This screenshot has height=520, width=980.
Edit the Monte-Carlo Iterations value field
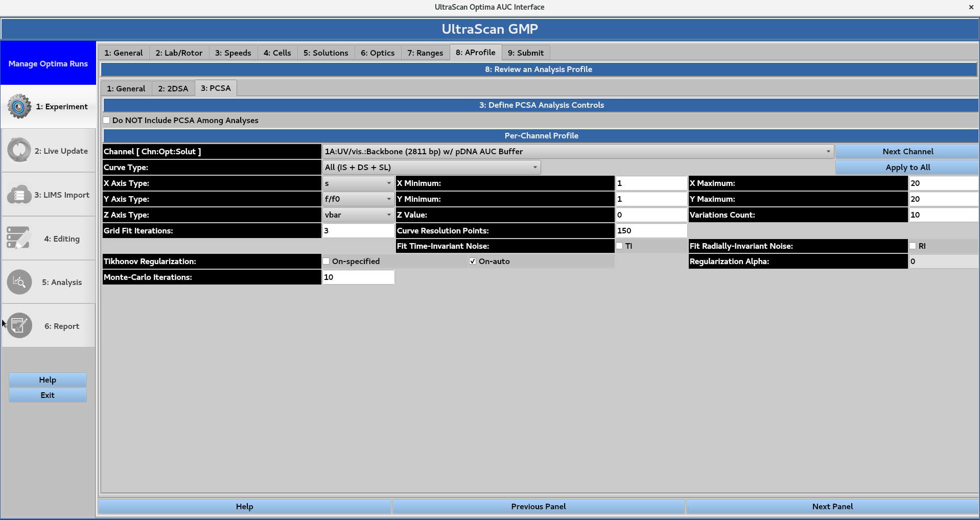[x=358, y=277]
